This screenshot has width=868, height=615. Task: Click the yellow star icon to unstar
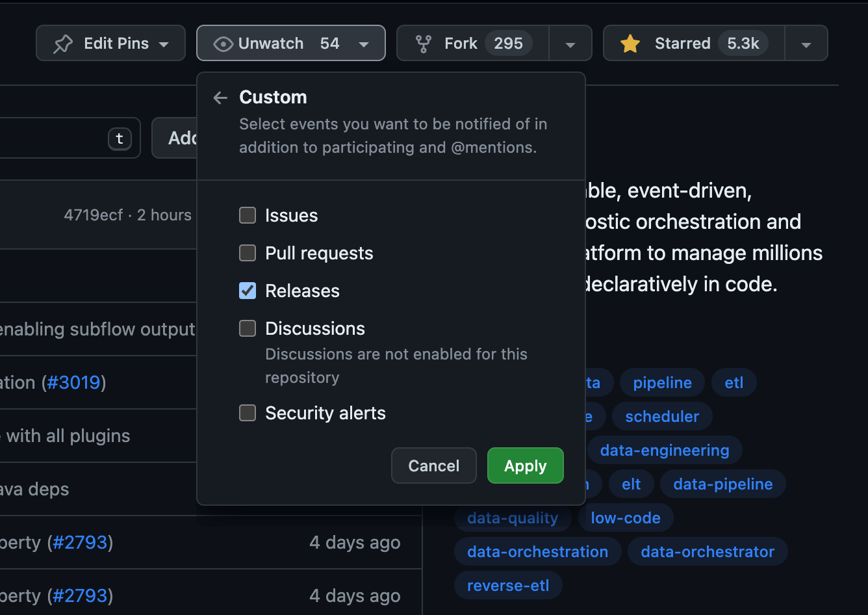pyautogui.click(x=629, y=43)
